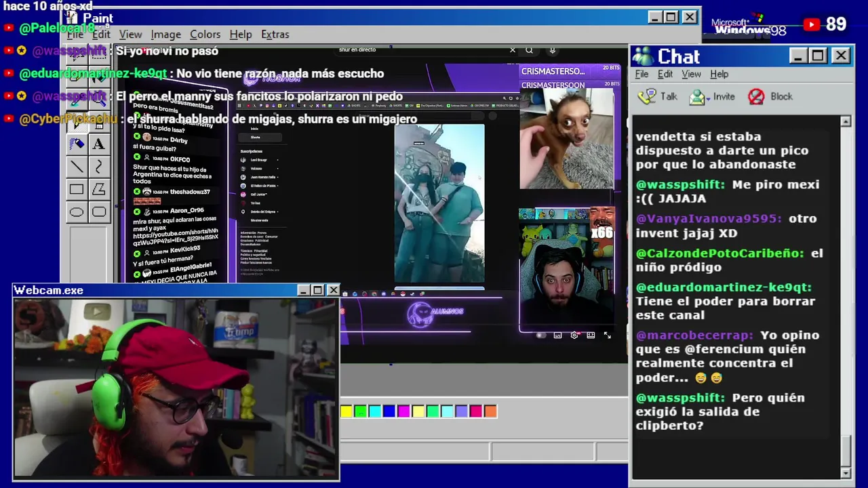Click the magnifier search icon in the video
Image resolution: width=868 pixels, height=488 pixels.
pos(529,49)
